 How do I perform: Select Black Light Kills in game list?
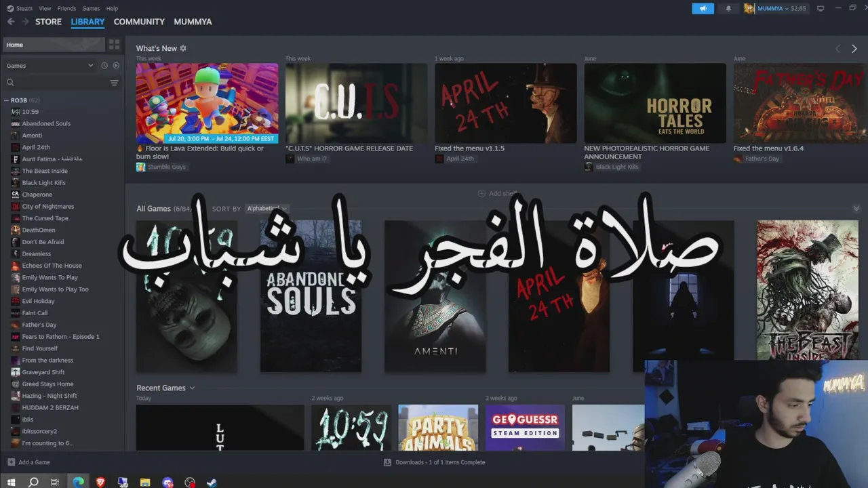click(x=43, y=183)
